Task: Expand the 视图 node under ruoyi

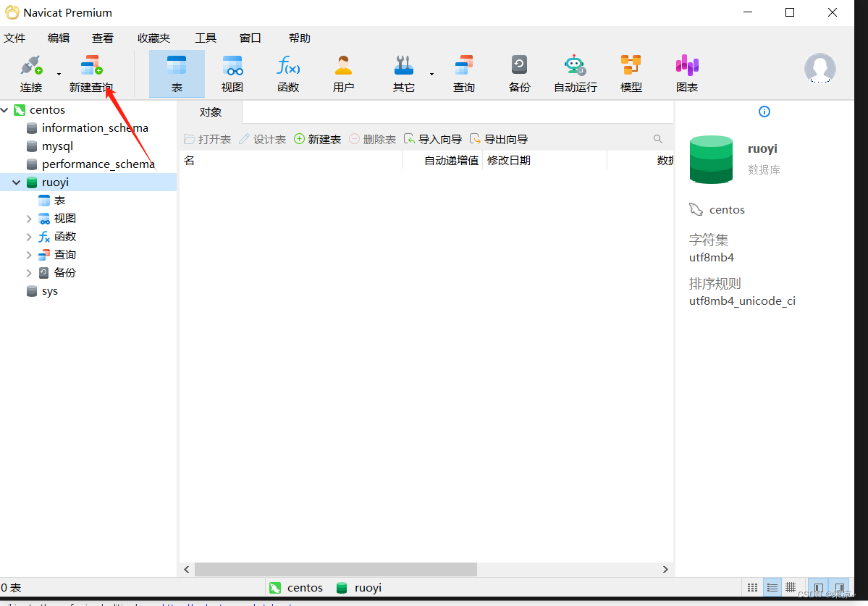Action: coord(29,219)
